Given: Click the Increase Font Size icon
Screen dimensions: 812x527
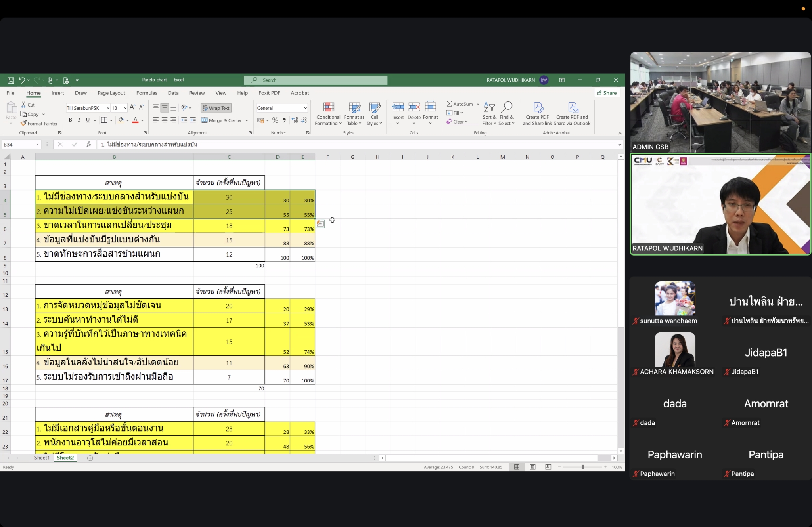Looking at the screenshot, I should (132, 107).
